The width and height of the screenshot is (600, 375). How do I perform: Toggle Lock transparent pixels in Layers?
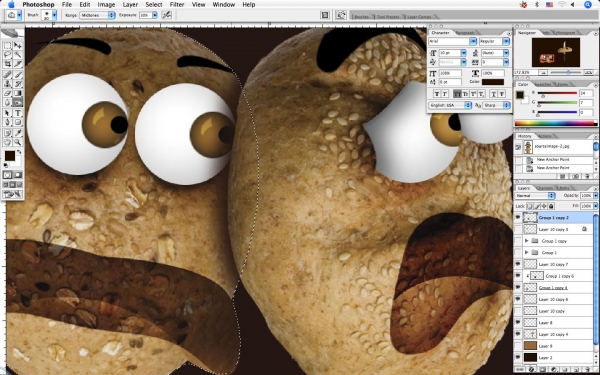tap(530, 206)
